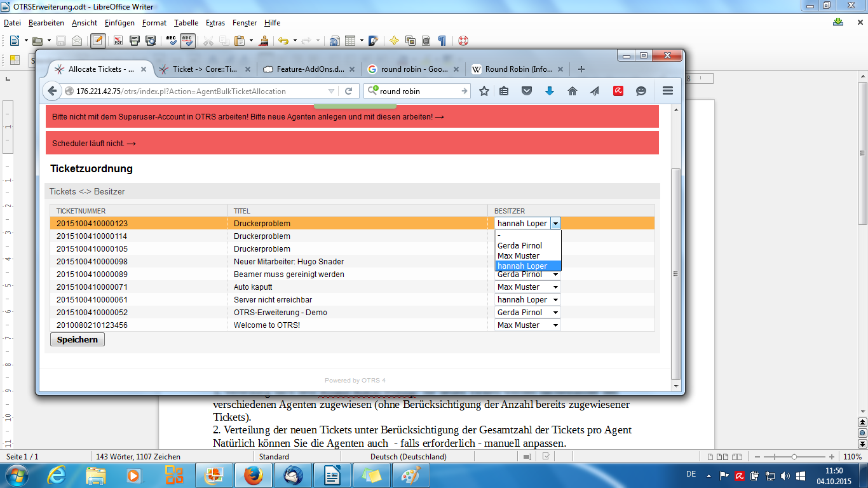868x488 pixels.
Task: Open the Firefox hamburger menu
Action: [x=667, y=91]
